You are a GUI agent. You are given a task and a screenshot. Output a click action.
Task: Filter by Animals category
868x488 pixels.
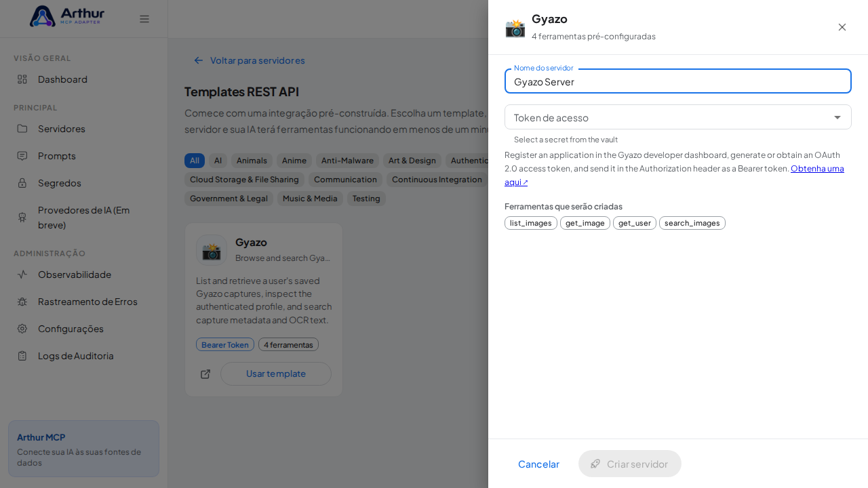252,161
